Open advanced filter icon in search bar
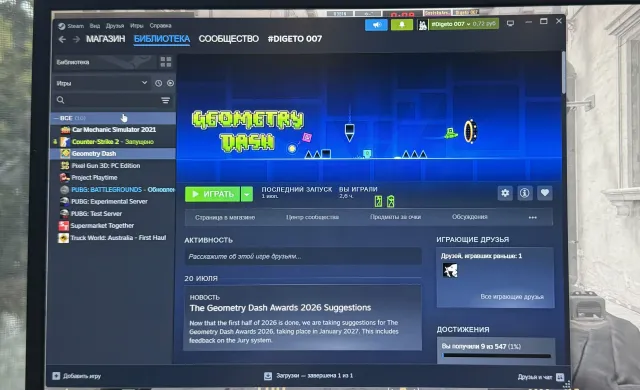 point(165,100)
